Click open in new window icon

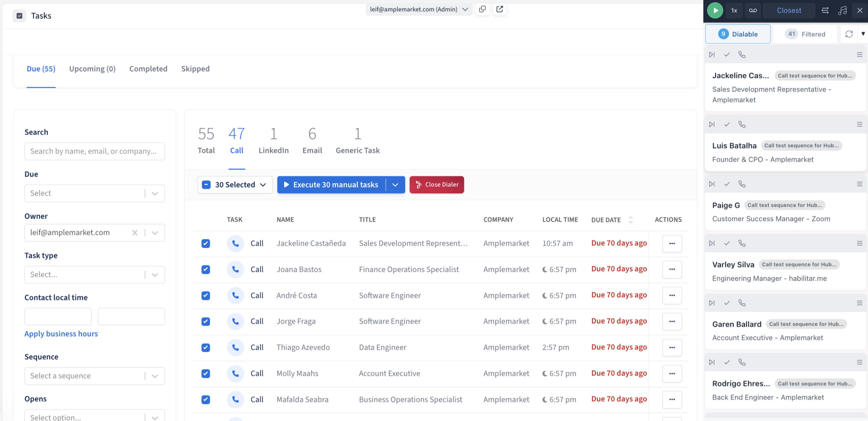coord(500,9)
